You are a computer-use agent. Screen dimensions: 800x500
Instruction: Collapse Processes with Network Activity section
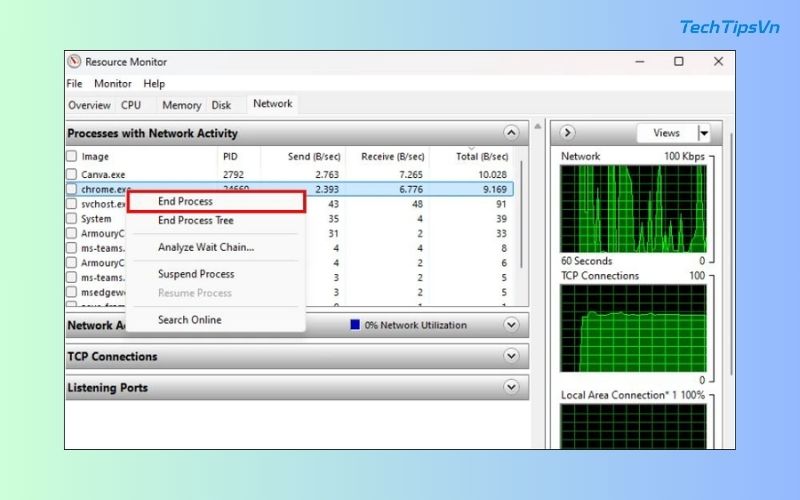coord(511,133)
